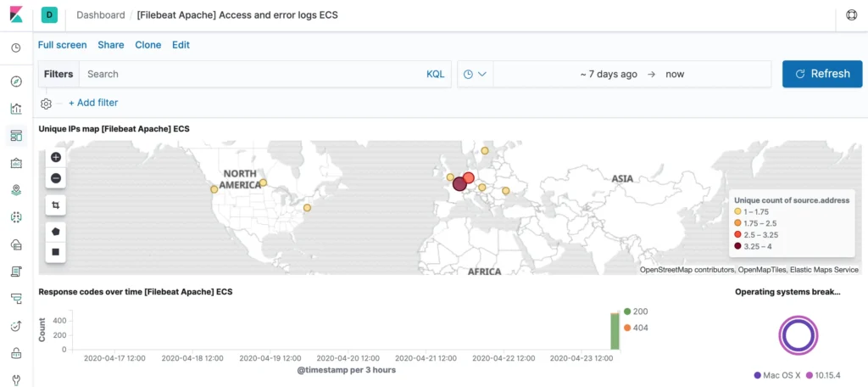Click 'Operating systems break...' panel title
868x387 pixels.
[x=787, y=291]
